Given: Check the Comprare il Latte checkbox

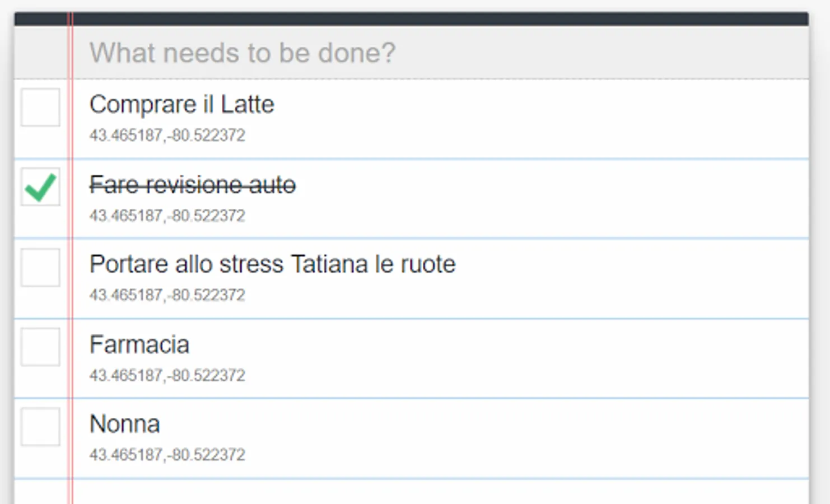Looking at the screenshot, I should tap(40, 107).
